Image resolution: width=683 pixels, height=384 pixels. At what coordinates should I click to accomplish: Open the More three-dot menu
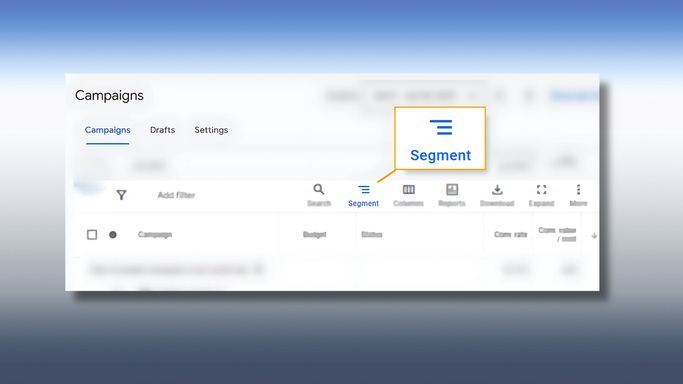point(578,189)
